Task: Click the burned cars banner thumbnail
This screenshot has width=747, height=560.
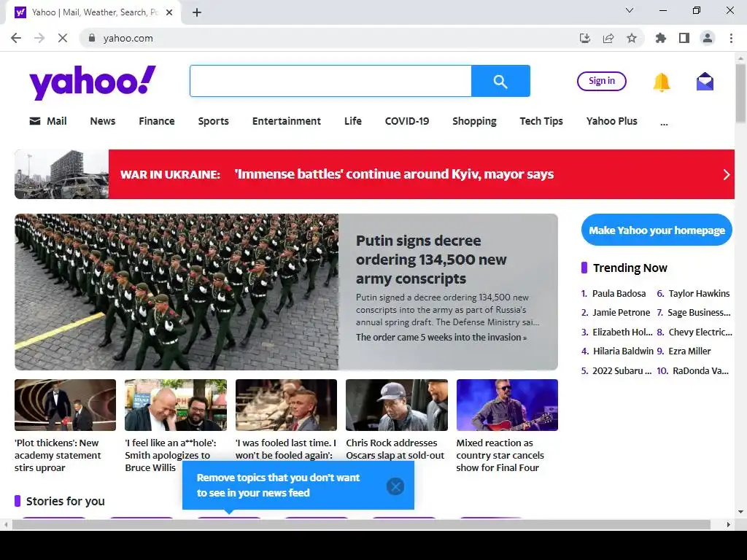Action: (61, 174)
